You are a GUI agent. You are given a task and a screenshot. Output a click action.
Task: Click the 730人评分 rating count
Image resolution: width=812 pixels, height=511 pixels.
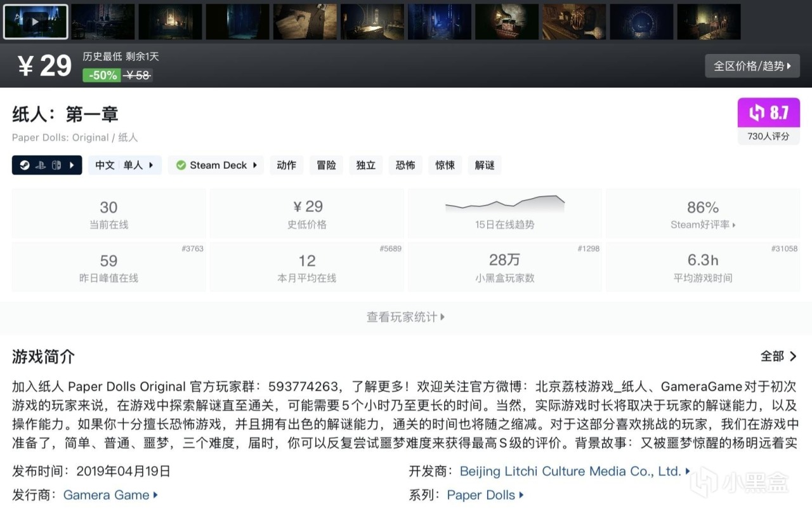click(x=769, y=136)
